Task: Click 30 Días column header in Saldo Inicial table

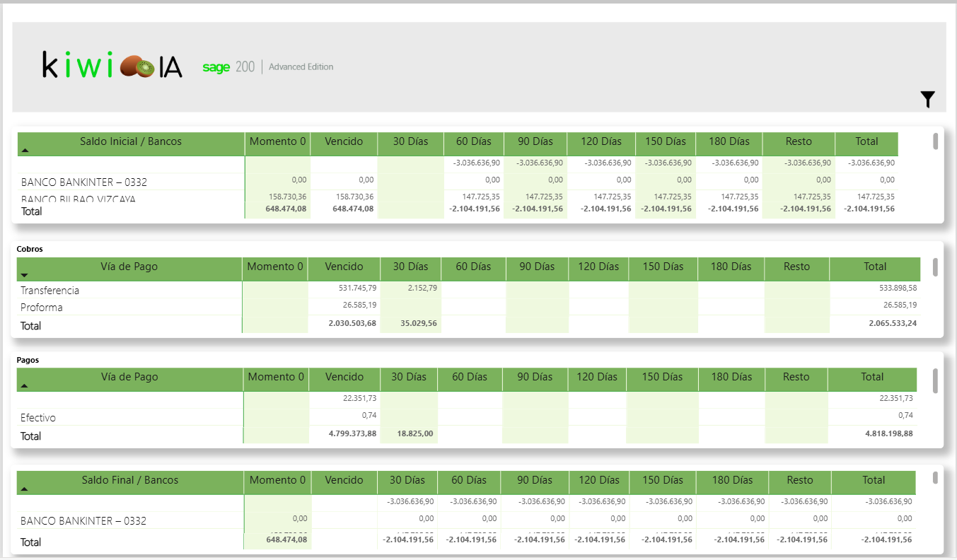Action: tap(410, 141)
